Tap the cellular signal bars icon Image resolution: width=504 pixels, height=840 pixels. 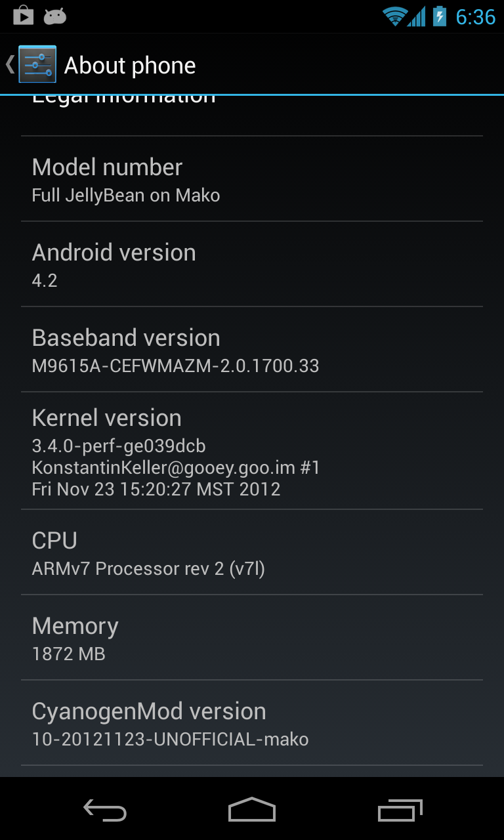click(416, 16)
